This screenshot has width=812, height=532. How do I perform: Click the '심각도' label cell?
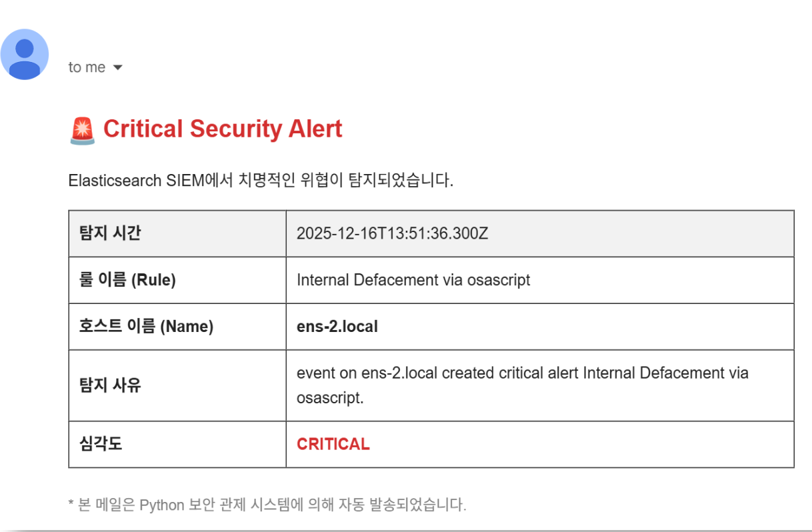pos(101,444)
